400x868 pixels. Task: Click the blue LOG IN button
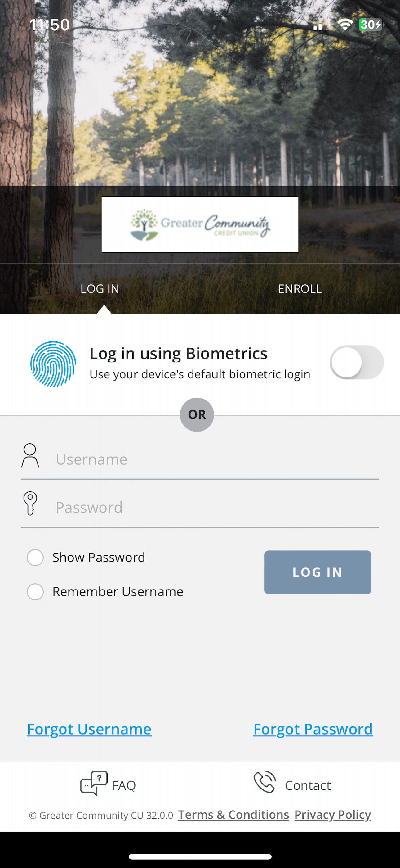coord(318,572)
